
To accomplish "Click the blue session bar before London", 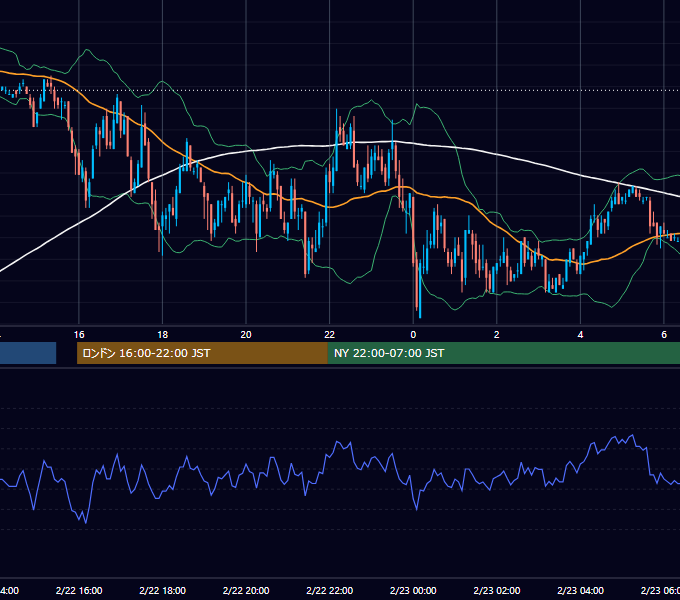I will tap(28, 353).
